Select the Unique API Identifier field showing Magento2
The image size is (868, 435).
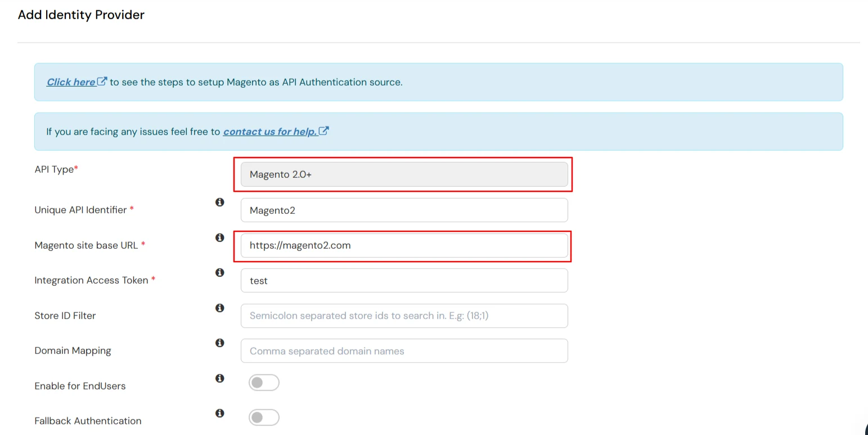tap(403, 210)
